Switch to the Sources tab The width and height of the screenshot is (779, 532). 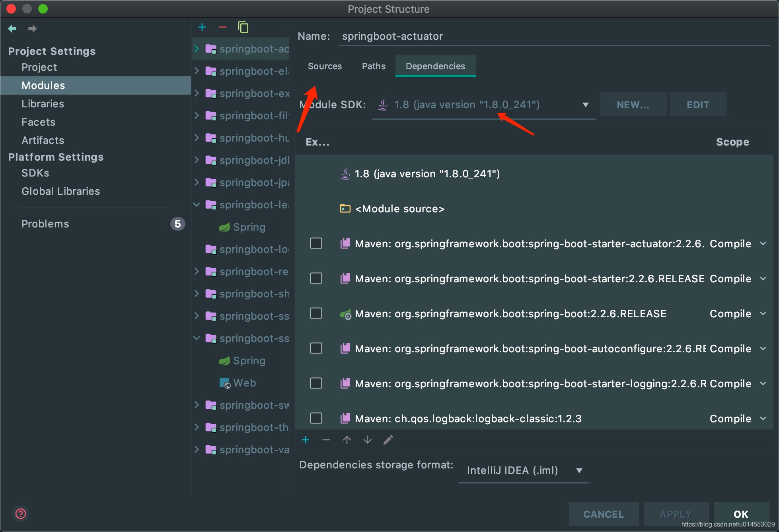(x=325, y=66)
